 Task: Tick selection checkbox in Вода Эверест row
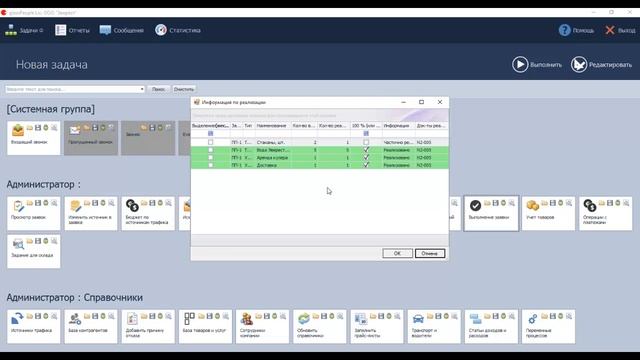pos(211,150)
